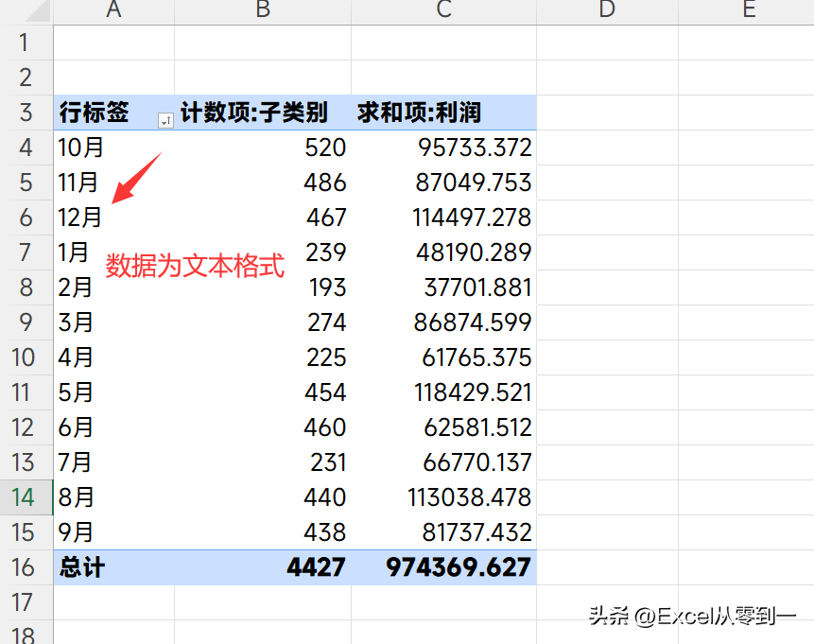Click the profit cell 118429.521

pyautogui.click(x=443, y=392)
